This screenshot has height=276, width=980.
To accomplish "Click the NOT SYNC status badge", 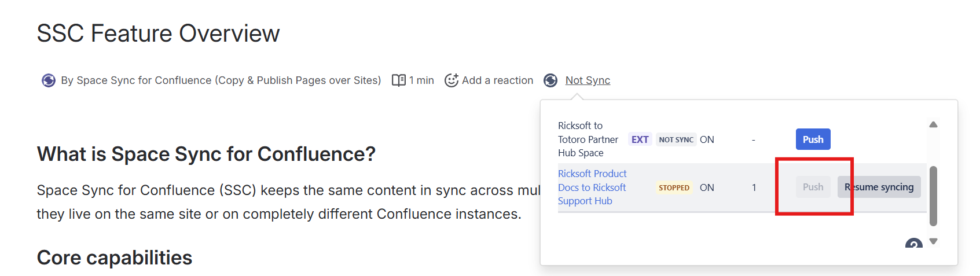I will 676,139.
